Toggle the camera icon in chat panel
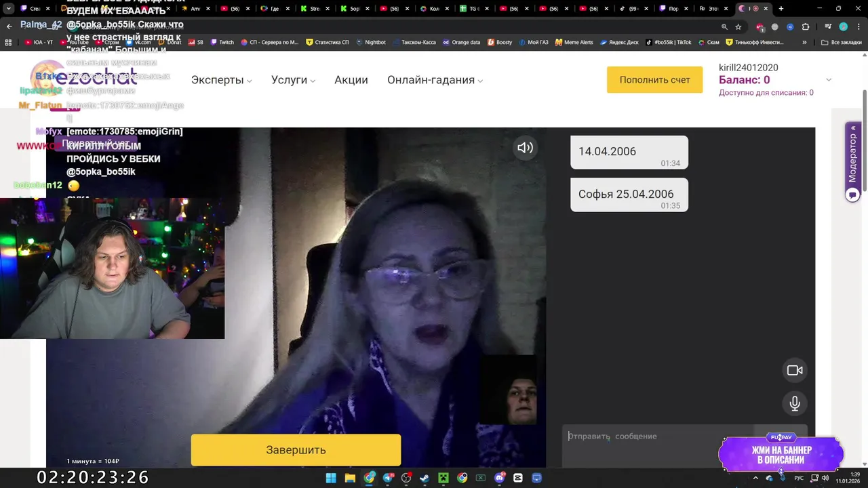Viewport: 868px width, 488px height. (795, 370)
